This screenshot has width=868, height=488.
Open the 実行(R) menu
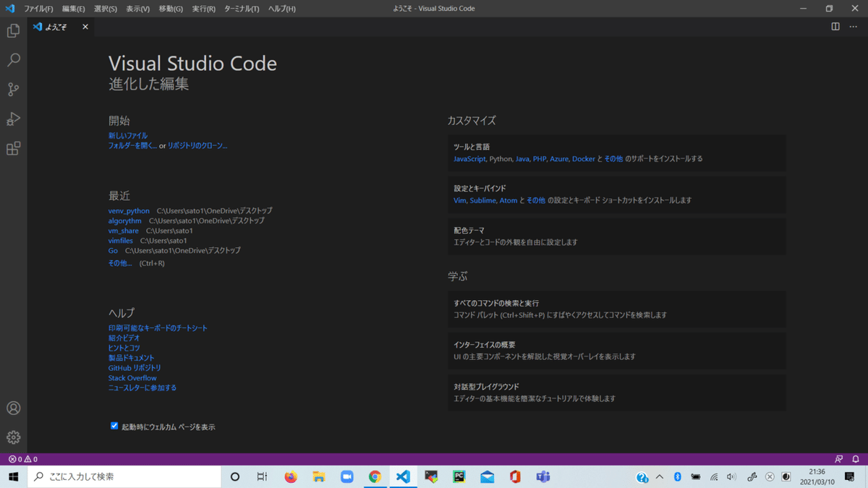[x=203, y=9]
